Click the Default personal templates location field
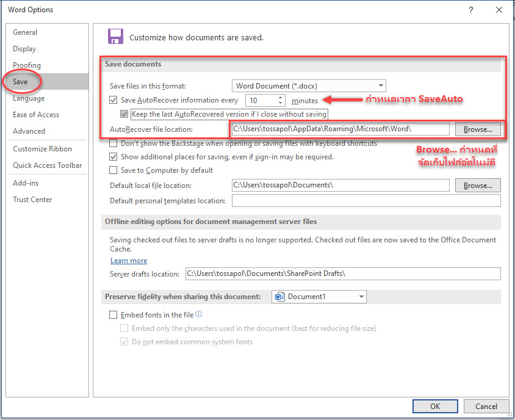This screenshot has width=515, height=420. pos(366,200)
